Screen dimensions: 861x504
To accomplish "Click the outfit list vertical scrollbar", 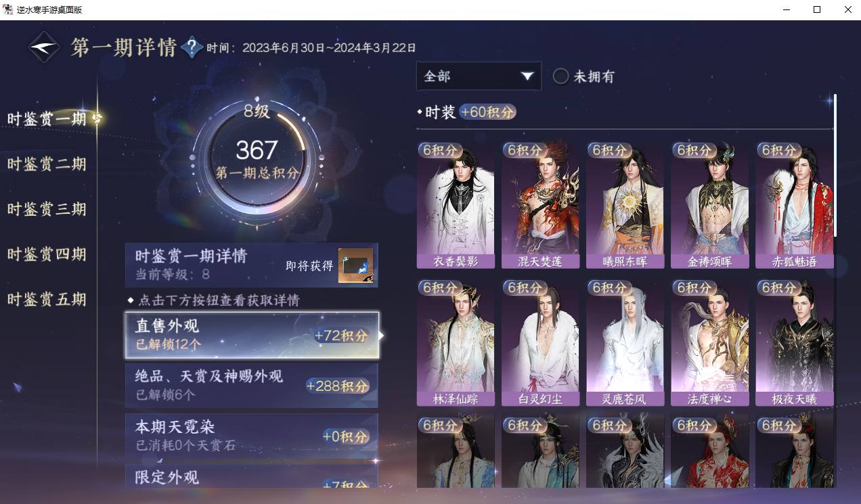I will (835, 166).
